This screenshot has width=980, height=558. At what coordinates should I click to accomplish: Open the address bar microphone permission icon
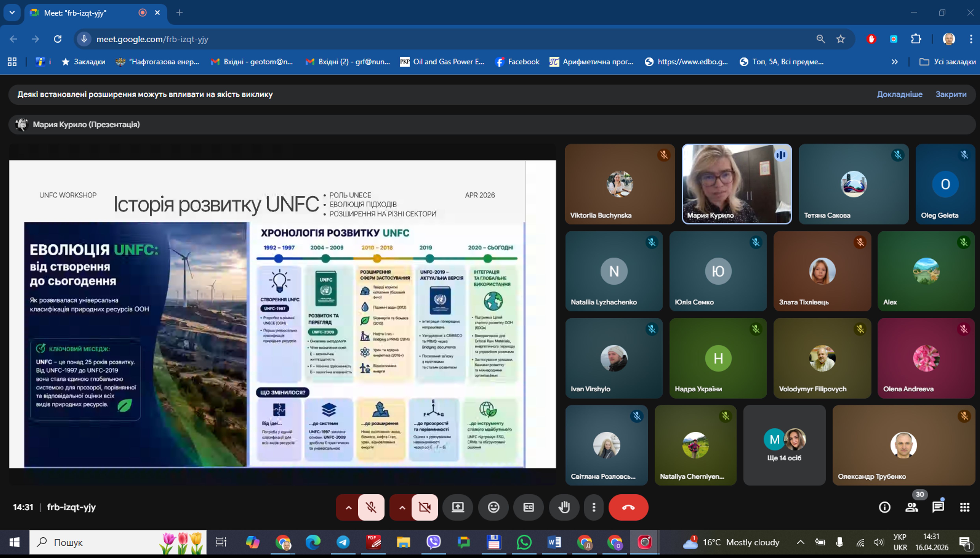click(x=84, y=39)
